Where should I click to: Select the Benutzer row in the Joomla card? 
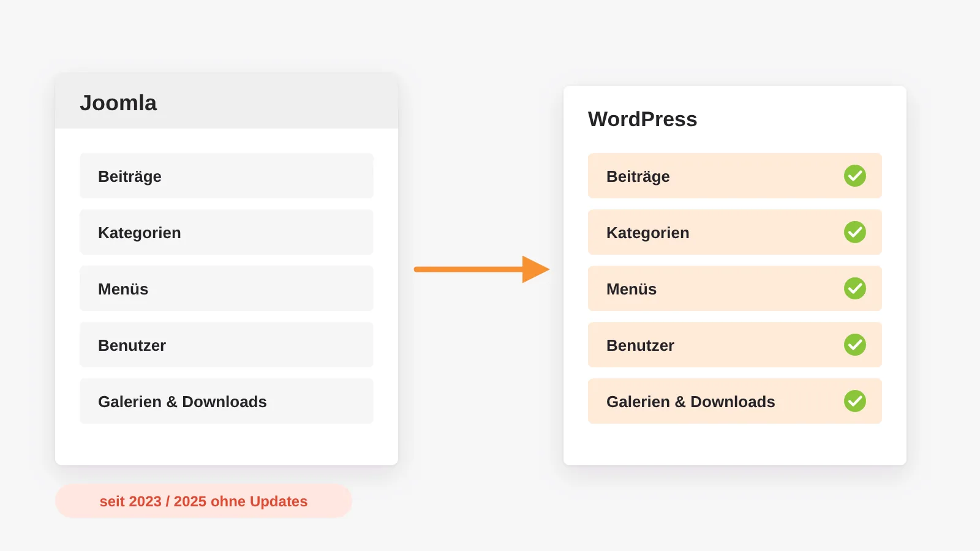point(227,345)
